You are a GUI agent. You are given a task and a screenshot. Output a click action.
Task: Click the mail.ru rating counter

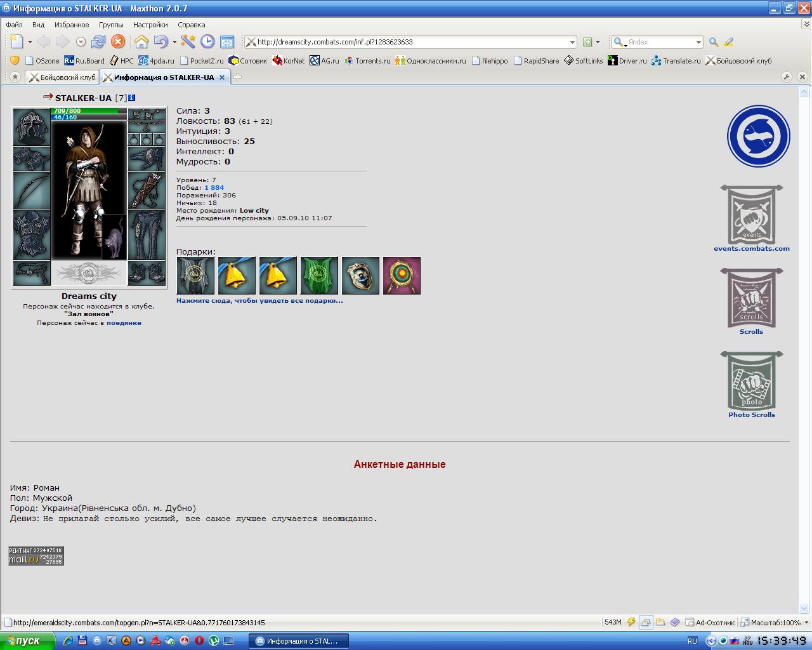click(x=36, y=555)
